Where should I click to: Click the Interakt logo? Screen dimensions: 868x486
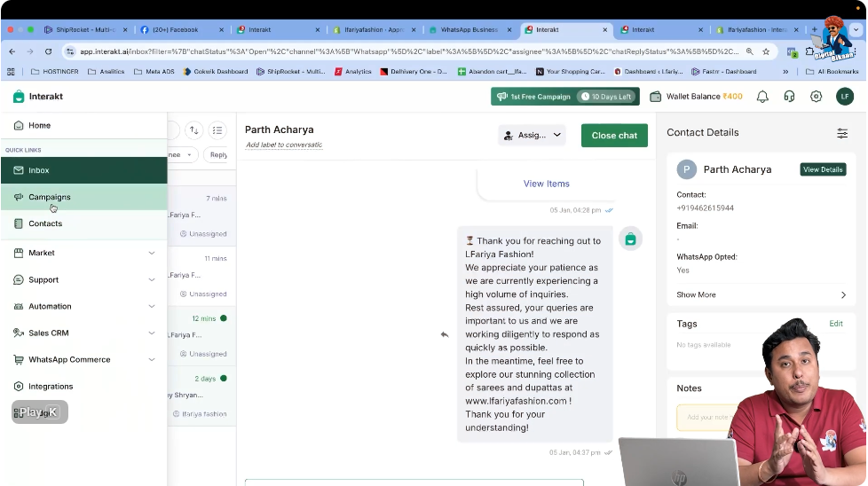pos(37,96)
